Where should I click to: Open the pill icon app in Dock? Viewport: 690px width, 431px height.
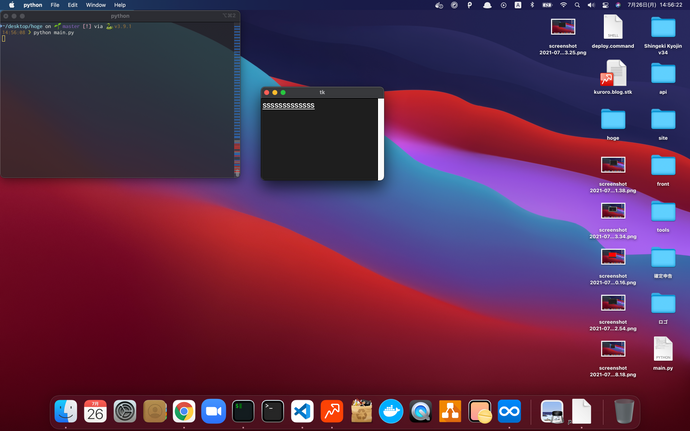coord(480,411)
